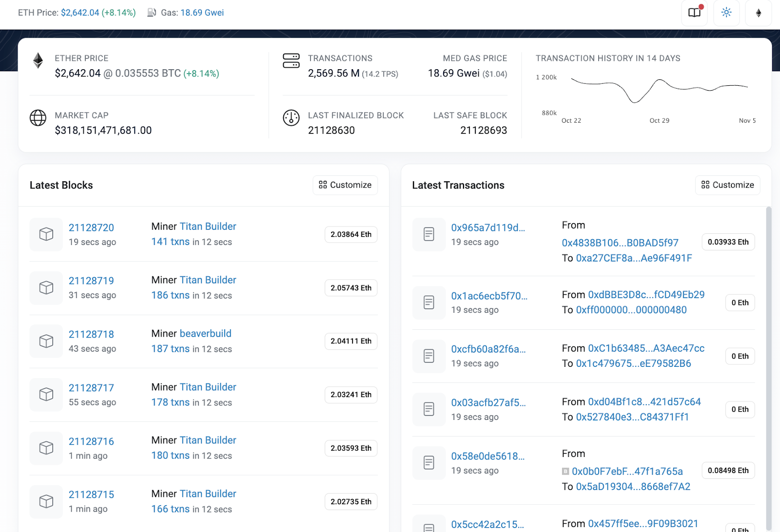
Task: Click the transaction history line chart
Action: [659, 90]
